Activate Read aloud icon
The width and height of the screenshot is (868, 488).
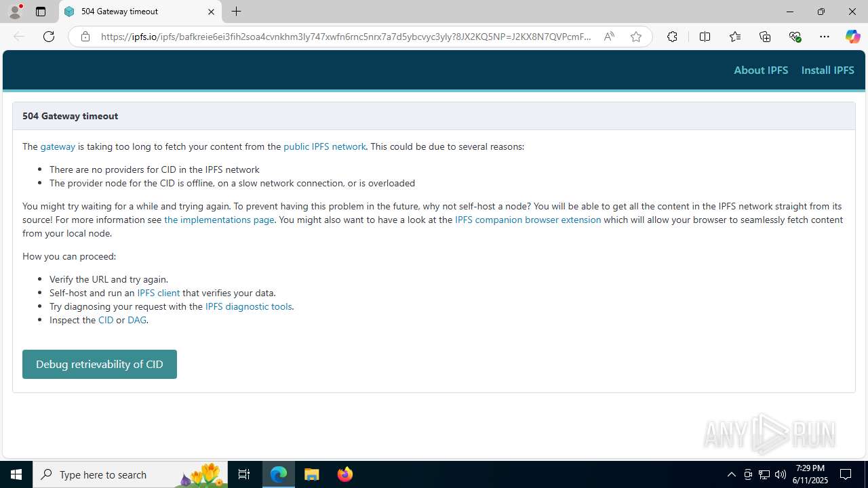609,37
